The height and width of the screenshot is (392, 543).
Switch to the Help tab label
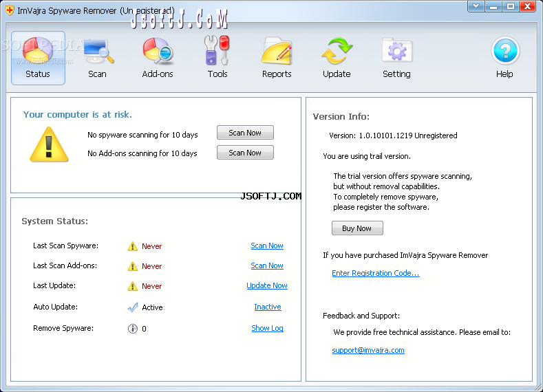tap(504, 74)
